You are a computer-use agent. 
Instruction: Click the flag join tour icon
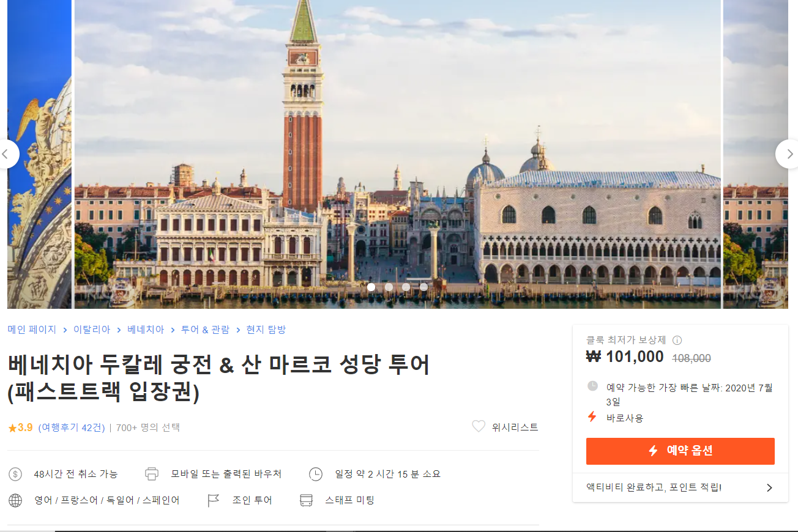(213, 500)
